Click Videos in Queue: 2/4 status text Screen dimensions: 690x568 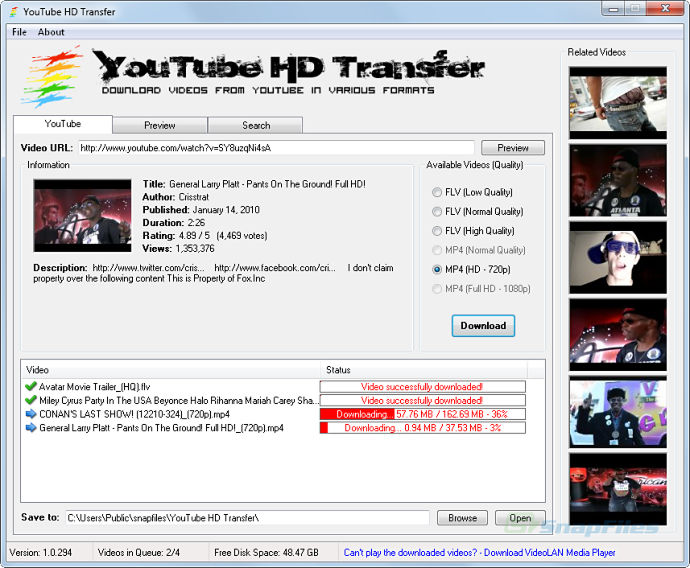click(139, 553)
